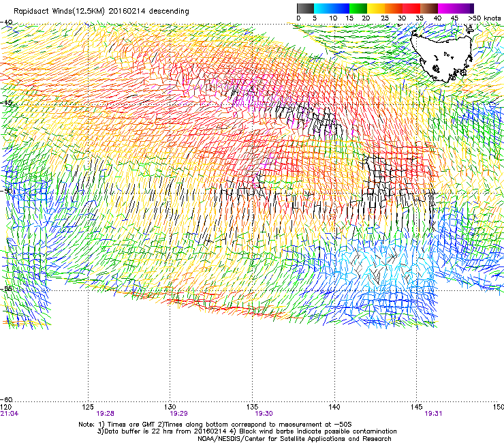504x443 pixels.
Task: Click the '-45' latitude label
Action: [x=6, y=103]
